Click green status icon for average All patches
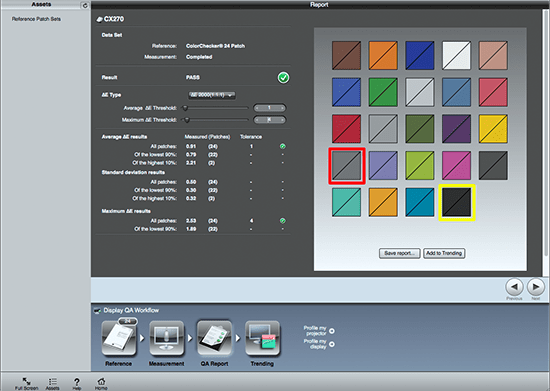 point(282,146)
